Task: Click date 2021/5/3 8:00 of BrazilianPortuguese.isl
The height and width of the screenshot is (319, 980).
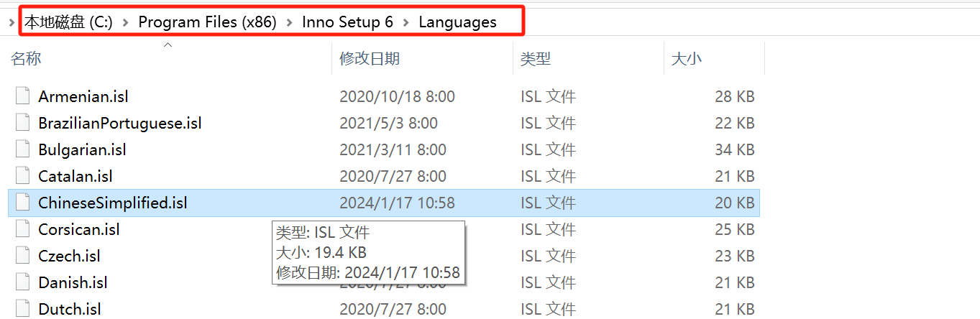Action: [x=388, y=123]
